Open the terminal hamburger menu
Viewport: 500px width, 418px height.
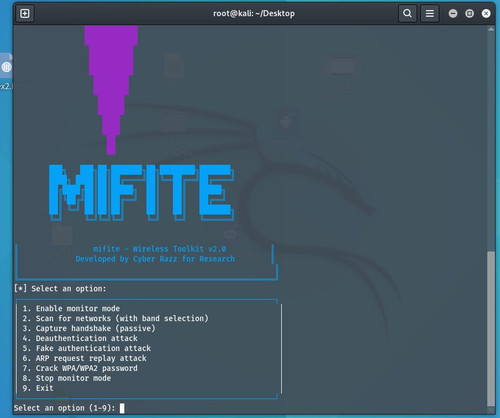[x=430, y=13]
